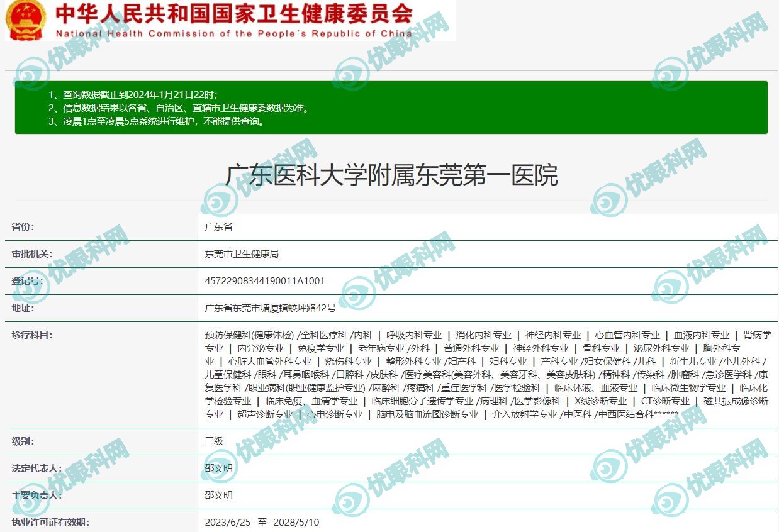779x532 pixels.
Task: Click the national emblem icon in header
Action: click(25, 19)
